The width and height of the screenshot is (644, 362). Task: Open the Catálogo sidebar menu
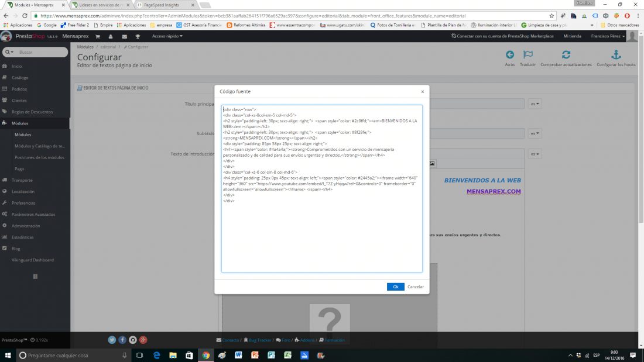tap(20, 78)
